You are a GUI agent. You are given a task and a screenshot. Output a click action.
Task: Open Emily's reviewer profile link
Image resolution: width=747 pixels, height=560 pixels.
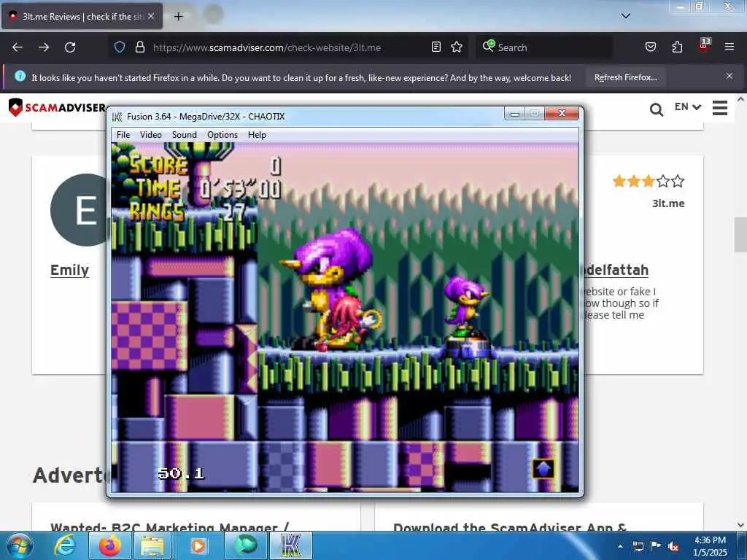[x=69, y=270]
